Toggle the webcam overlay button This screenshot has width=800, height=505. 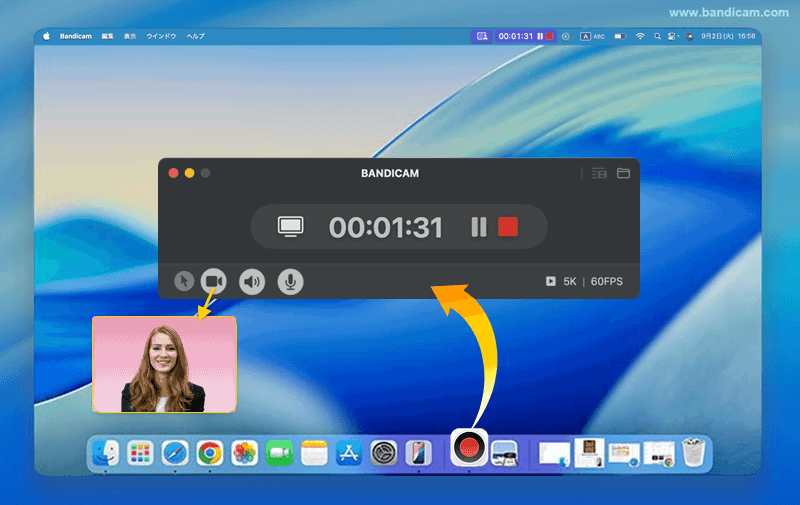[x=213, y=281]
